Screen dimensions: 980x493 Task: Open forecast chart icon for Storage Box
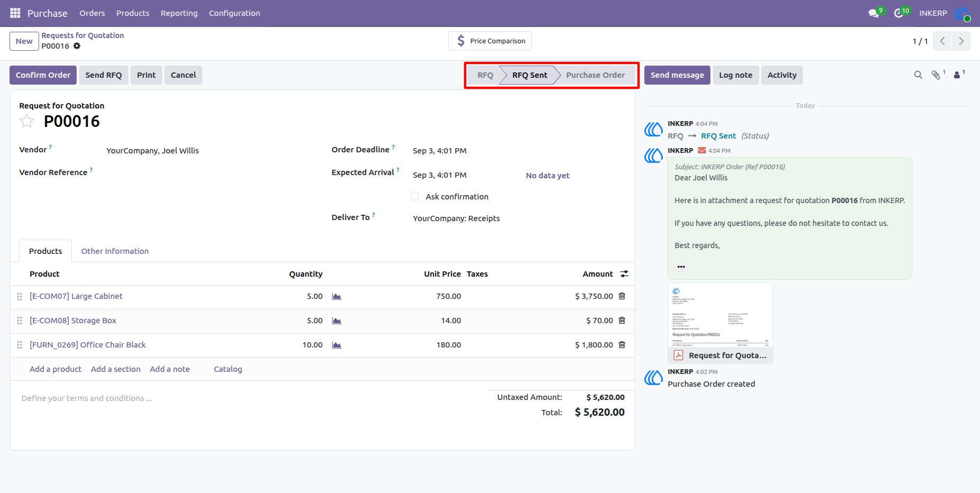click(337, 321)
